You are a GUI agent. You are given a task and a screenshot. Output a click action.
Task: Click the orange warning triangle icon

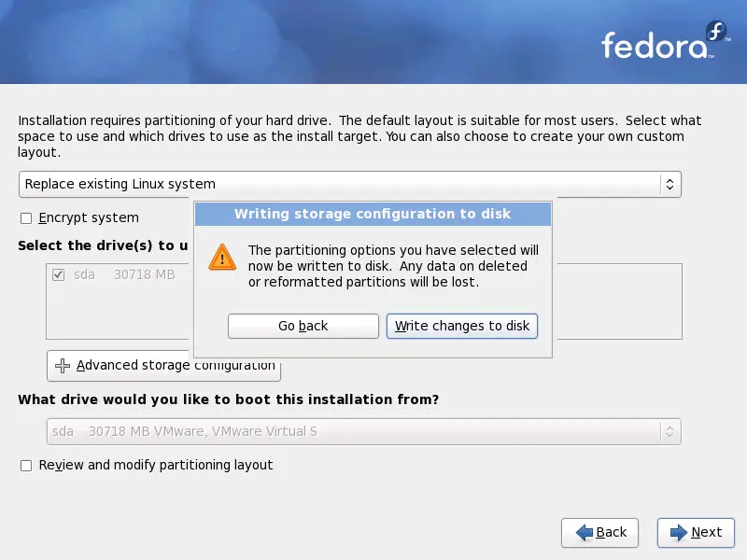tap(222, 257)
